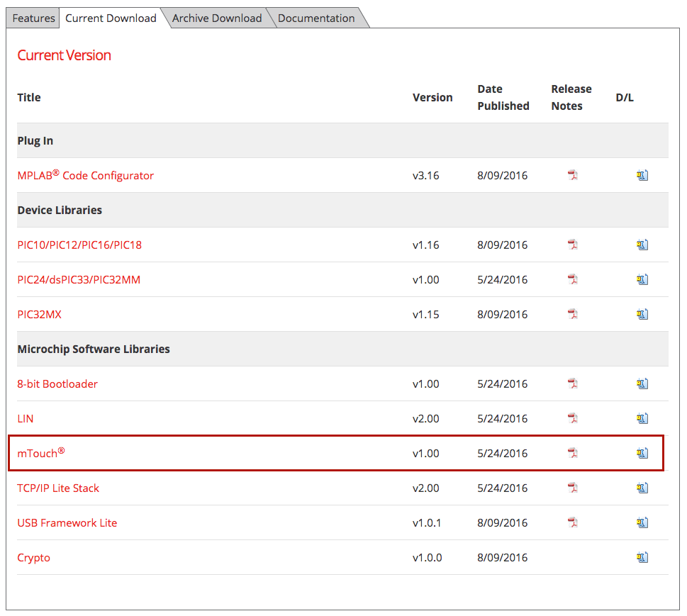Open the Archive Download tab
The image size is (687, 616).
[x=217, y=18]
